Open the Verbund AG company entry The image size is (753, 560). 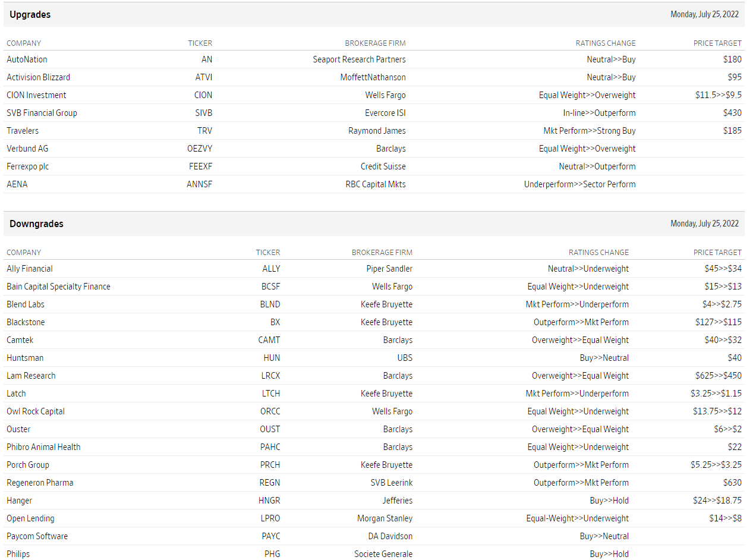(27, 149)
